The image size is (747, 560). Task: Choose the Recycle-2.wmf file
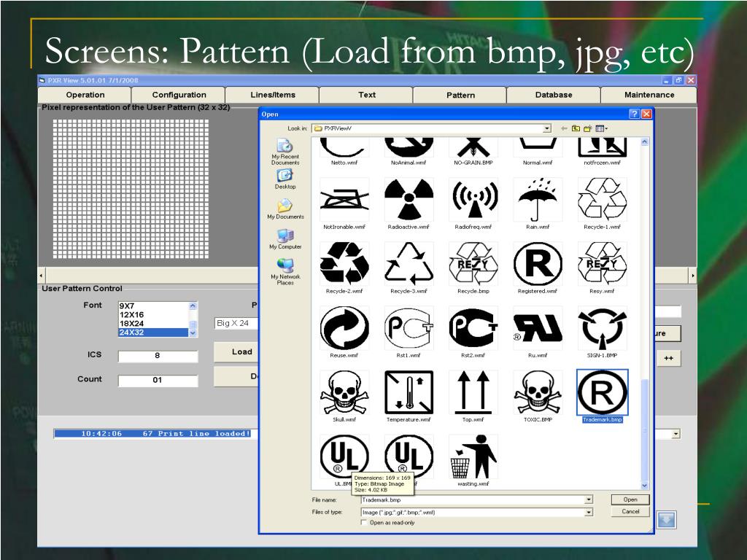[344, 268]
